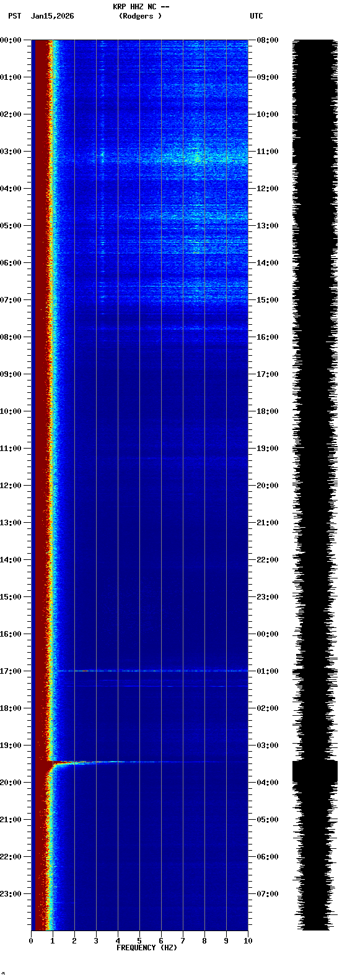
Task: Click the 08:00 UTC time label
Action: tap(268, 40)
